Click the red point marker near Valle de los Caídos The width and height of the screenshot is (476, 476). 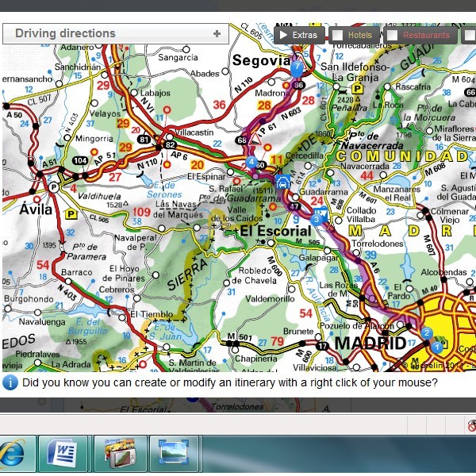(273, 207)
